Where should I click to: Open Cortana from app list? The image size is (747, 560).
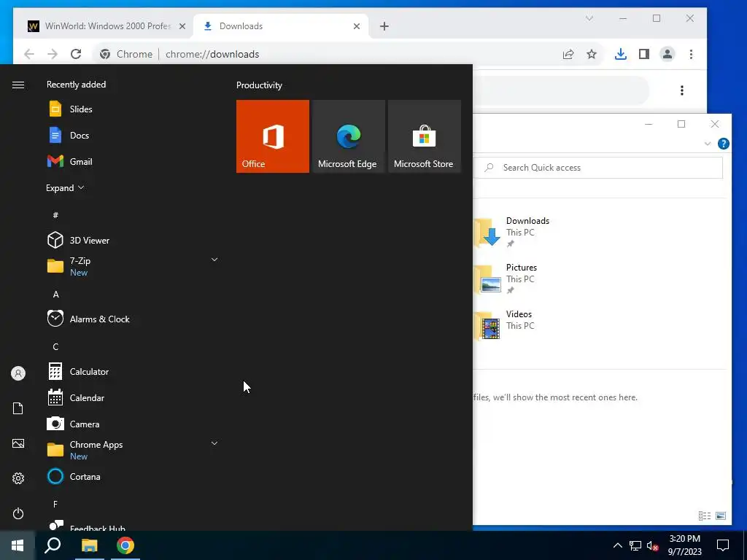pyautogui.click(x=133, y=476)
